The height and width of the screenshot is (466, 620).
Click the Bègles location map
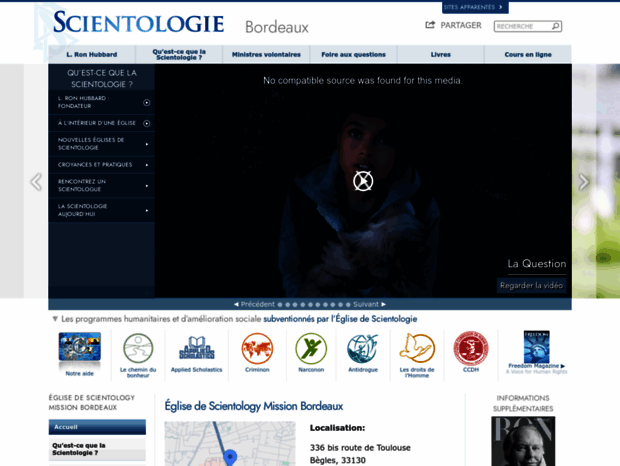point(230,443)
